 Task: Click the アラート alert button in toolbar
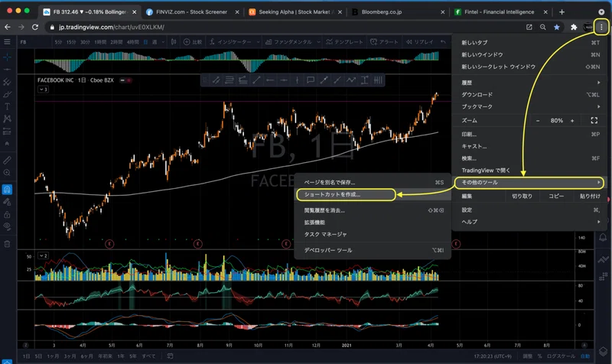tap(384, 42)
